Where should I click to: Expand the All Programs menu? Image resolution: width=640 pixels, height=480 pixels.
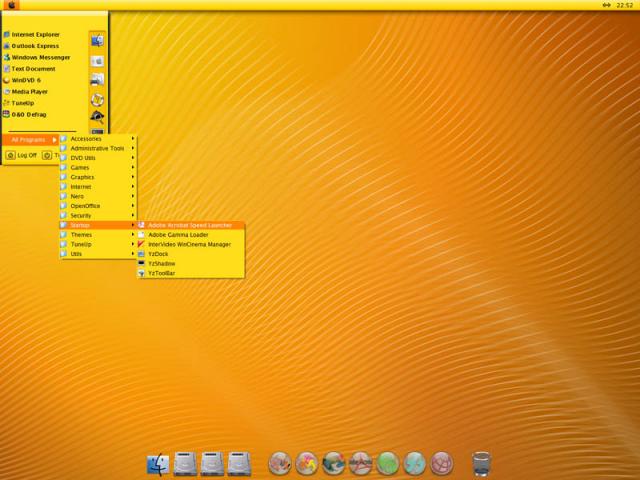[31, 140]
